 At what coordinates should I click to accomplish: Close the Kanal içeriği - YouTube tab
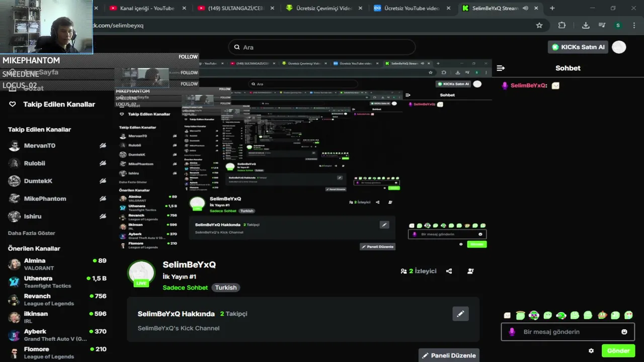tap(184, 8)
